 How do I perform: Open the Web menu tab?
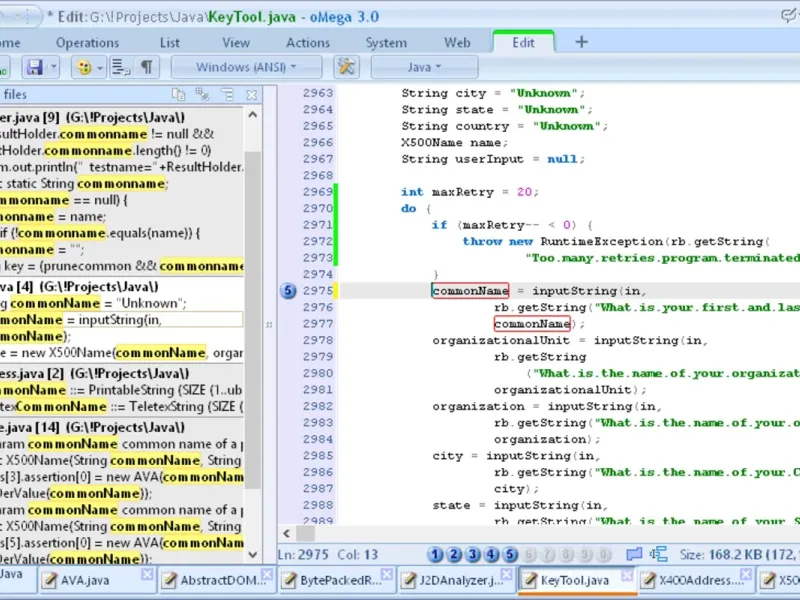click(457, 43)
